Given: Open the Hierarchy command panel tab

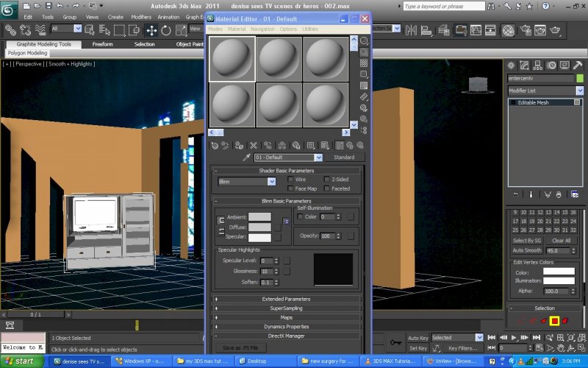Looking at the screenshot, I should tap(538, 66).
